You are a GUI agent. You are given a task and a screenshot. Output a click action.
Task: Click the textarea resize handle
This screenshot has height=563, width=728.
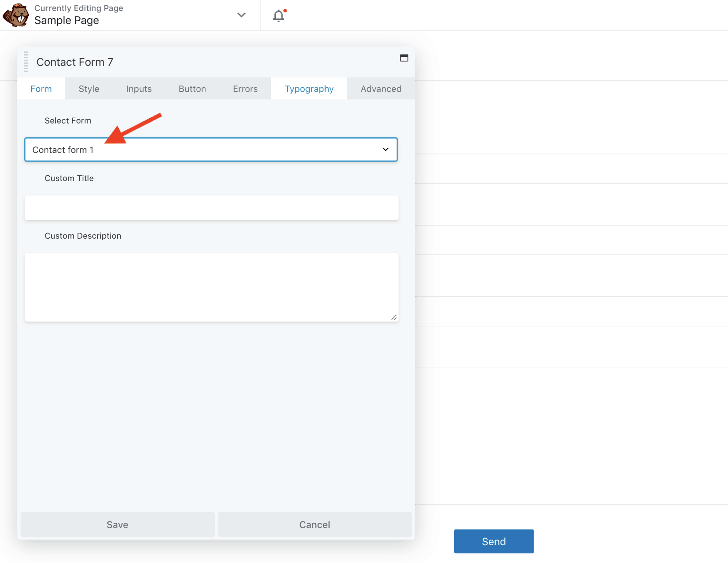pos(395,317)
